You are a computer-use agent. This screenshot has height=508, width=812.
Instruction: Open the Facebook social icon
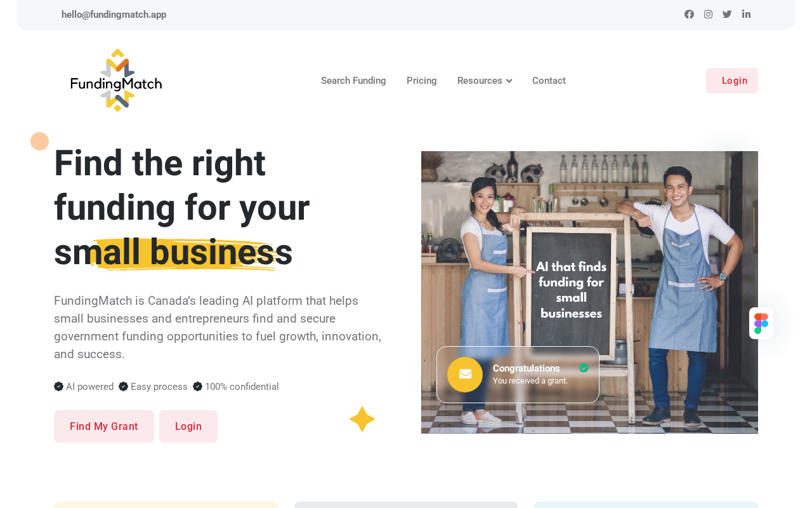pos(689,14)
